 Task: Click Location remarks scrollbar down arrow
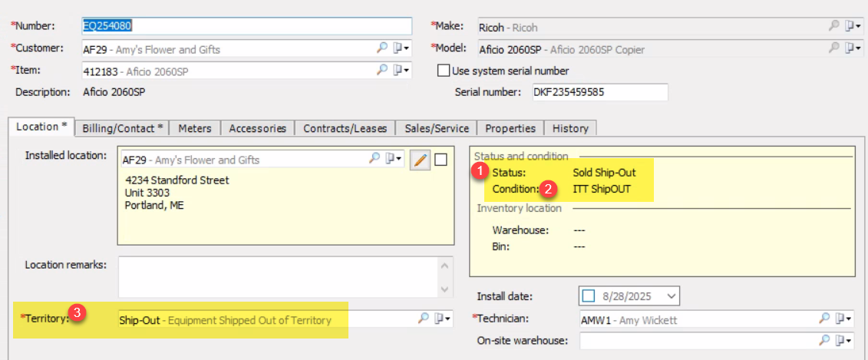445,289
